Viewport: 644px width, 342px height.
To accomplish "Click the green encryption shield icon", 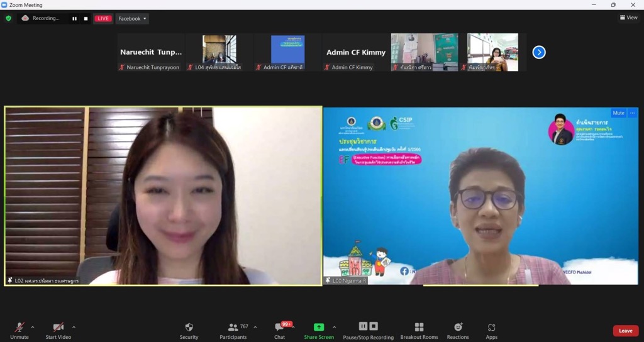I will click(8, 18).
